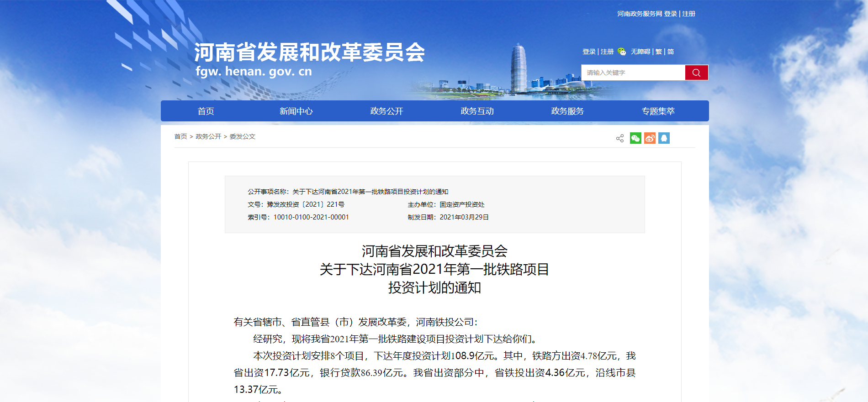This screenshot has width=868, height=402.
Task: Share article via green WeChat square icon
Action: 635,138
